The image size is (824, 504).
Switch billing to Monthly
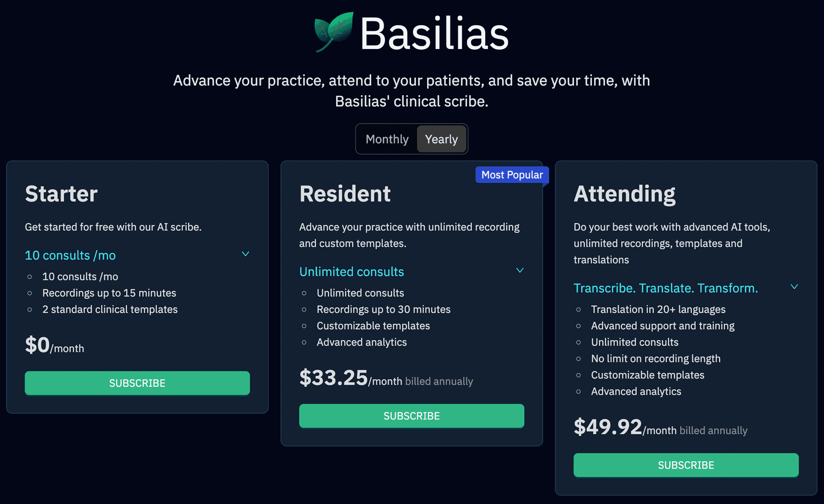(x=387, y=139)
